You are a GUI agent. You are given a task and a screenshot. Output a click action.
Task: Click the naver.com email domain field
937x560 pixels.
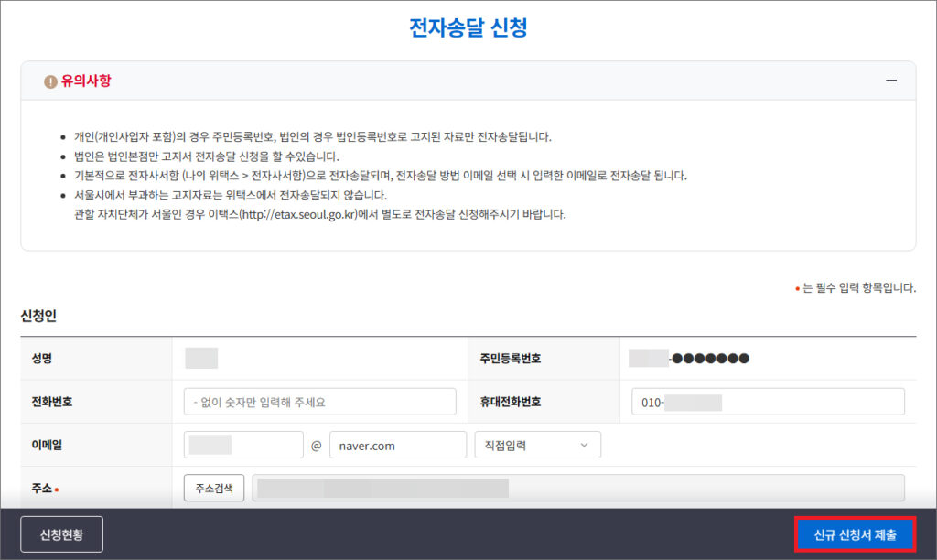coord(397,446)
